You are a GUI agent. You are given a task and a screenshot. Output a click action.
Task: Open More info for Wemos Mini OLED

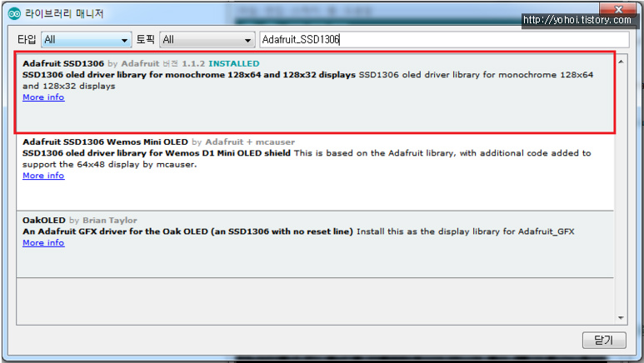(x=43, y=176)
